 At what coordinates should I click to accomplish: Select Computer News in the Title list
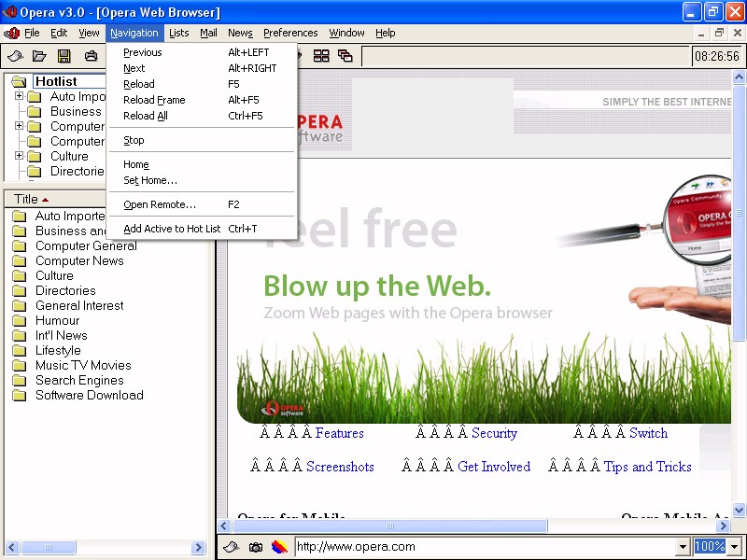pos(79,261)
